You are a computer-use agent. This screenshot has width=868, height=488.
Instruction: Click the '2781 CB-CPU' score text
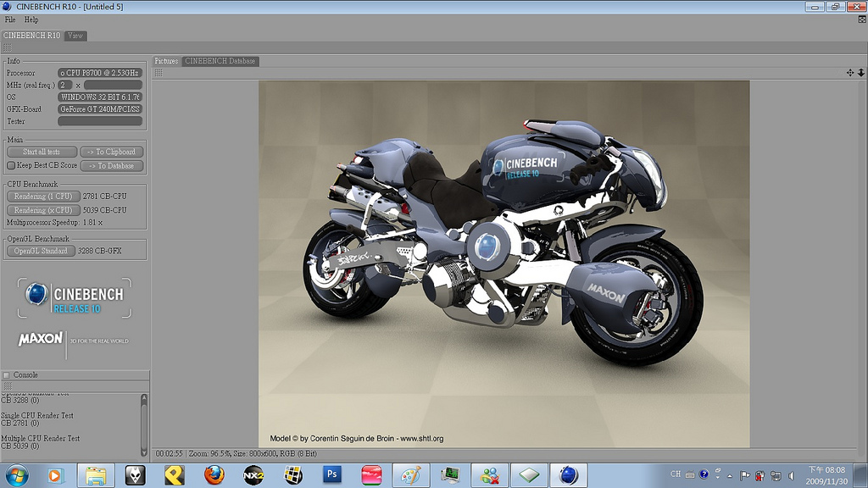pyautogui.click(x=104, y=196)
